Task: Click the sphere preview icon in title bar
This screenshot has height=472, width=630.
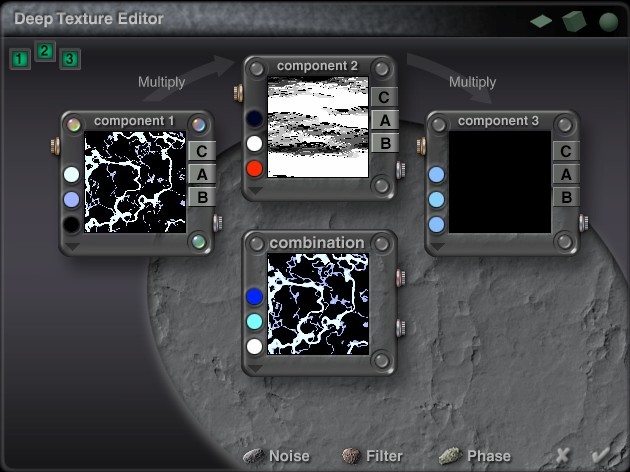Action: coord(607,20)
